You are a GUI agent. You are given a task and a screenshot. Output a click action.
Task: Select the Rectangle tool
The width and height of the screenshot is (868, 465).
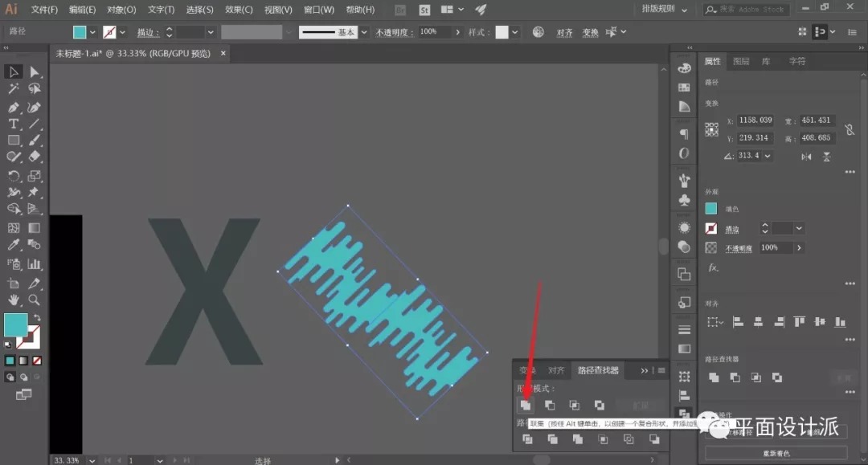pyautogui.click(x=14, y=141)
